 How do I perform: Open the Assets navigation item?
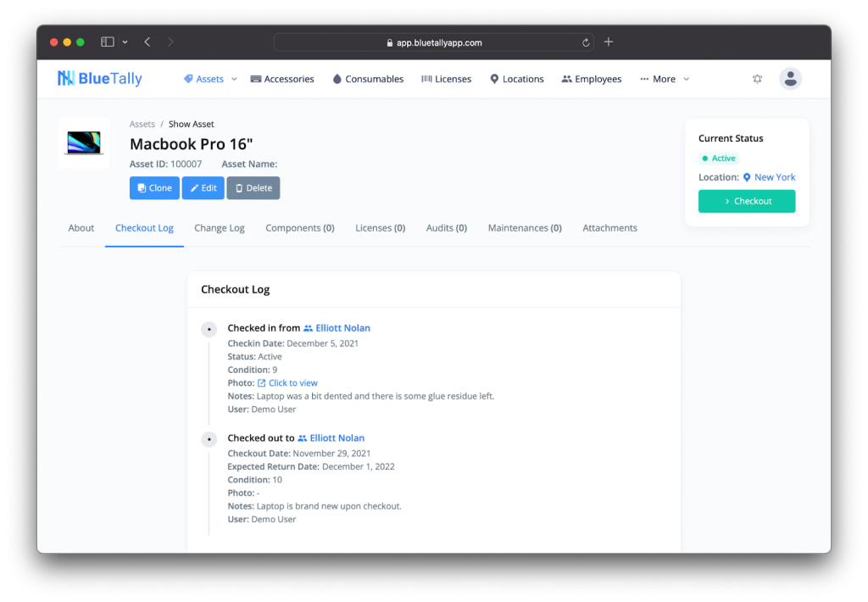[203, 79]
